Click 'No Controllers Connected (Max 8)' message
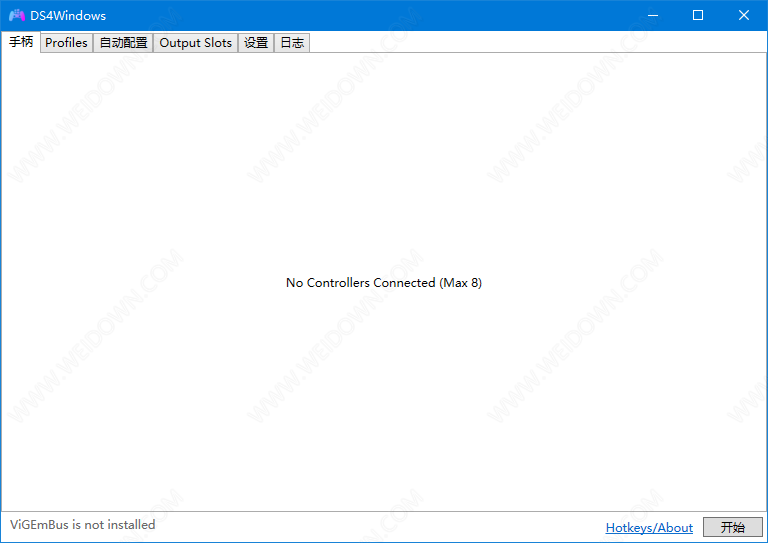 click(384, 283)
